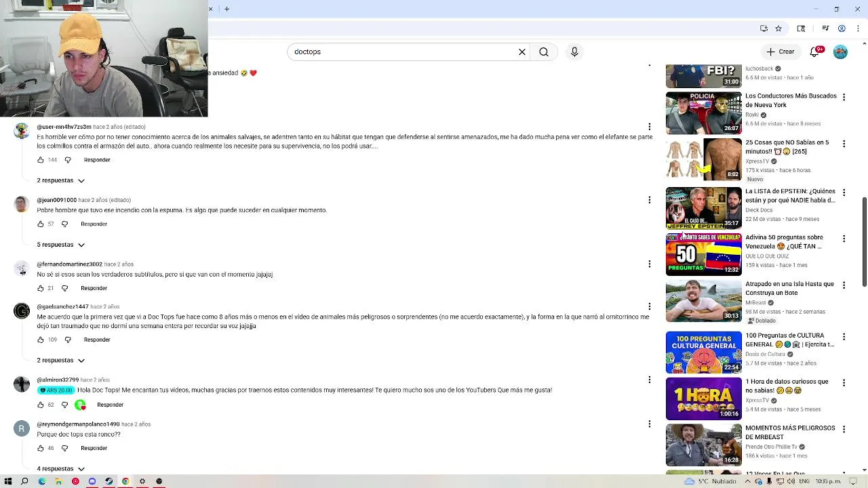Open @gaelsanchez1447 channel link

pyautogui.click(x=62, y=306)
